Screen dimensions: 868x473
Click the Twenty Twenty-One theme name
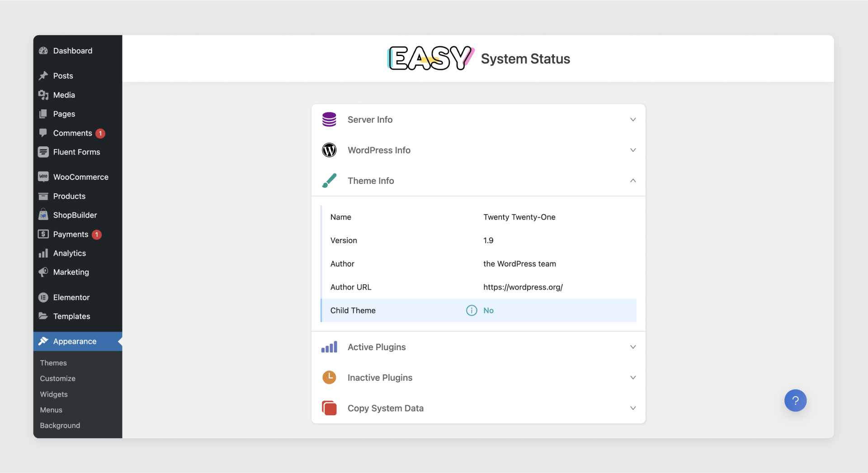[519, 217]
